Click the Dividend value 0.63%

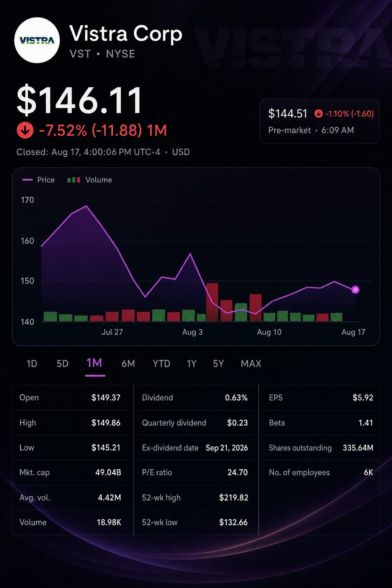(236, 398)
